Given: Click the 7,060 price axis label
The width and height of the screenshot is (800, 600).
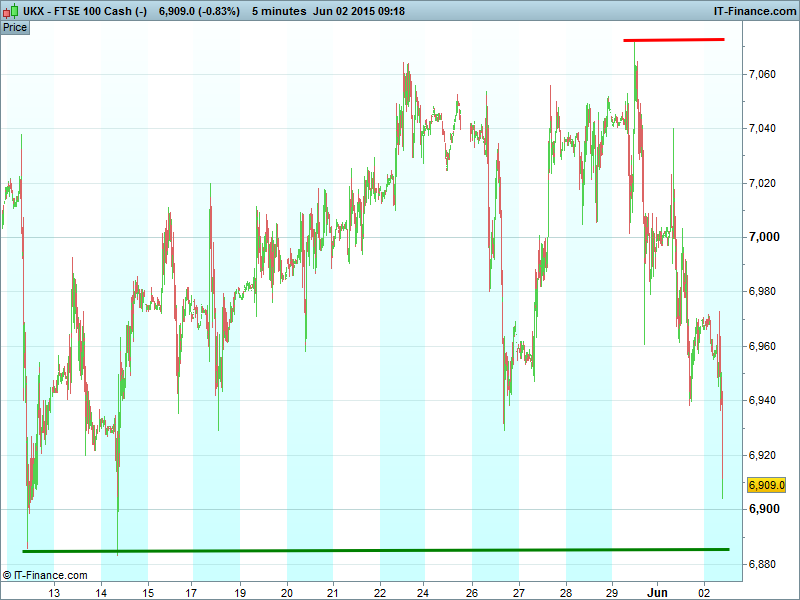Looking at the screenshot, I should (x=763, y=74).
